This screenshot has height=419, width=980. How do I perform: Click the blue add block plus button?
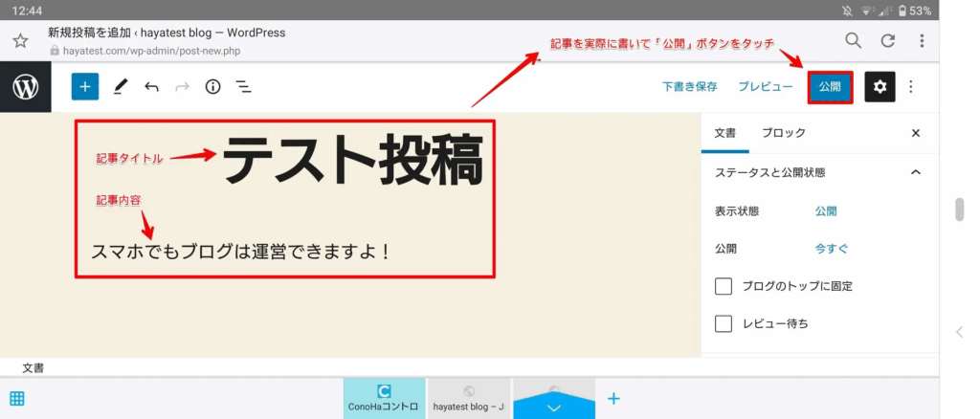pyautogui.click(x=85, y=87)
